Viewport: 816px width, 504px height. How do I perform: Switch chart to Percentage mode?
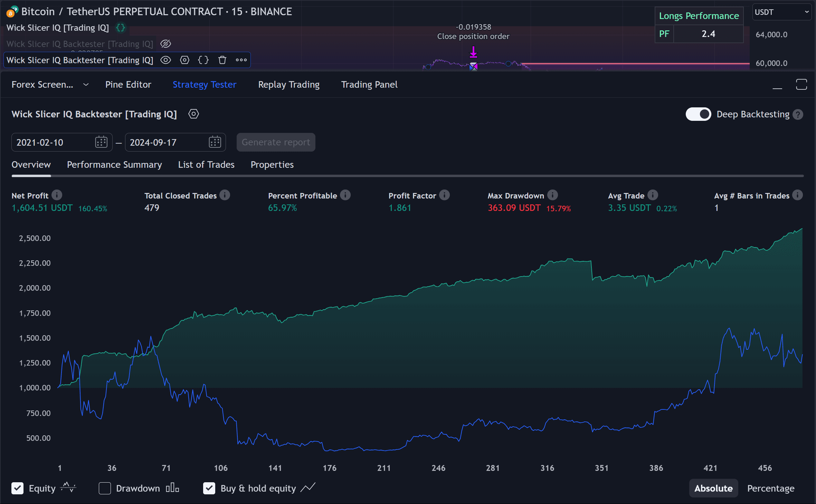point(771,488)
